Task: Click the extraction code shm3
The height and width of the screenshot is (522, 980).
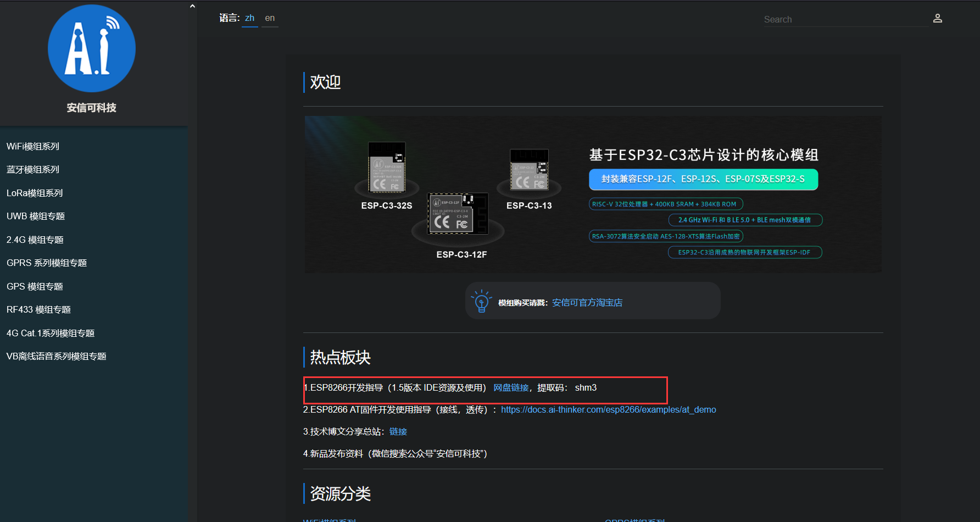Action: 586,387
